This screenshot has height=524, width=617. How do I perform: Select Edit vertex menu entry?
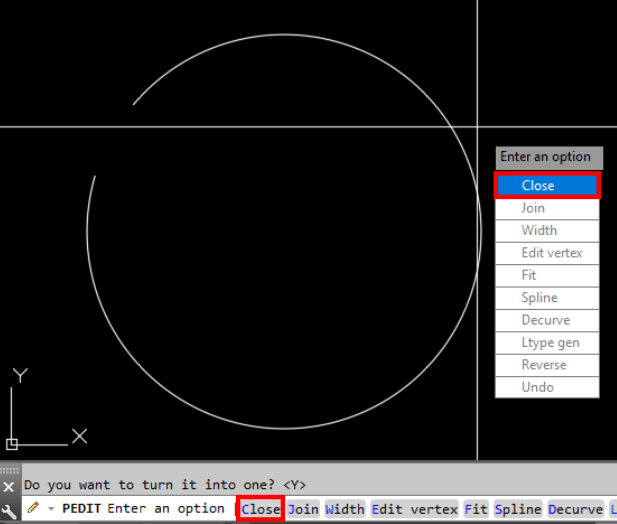click(547, 253)
